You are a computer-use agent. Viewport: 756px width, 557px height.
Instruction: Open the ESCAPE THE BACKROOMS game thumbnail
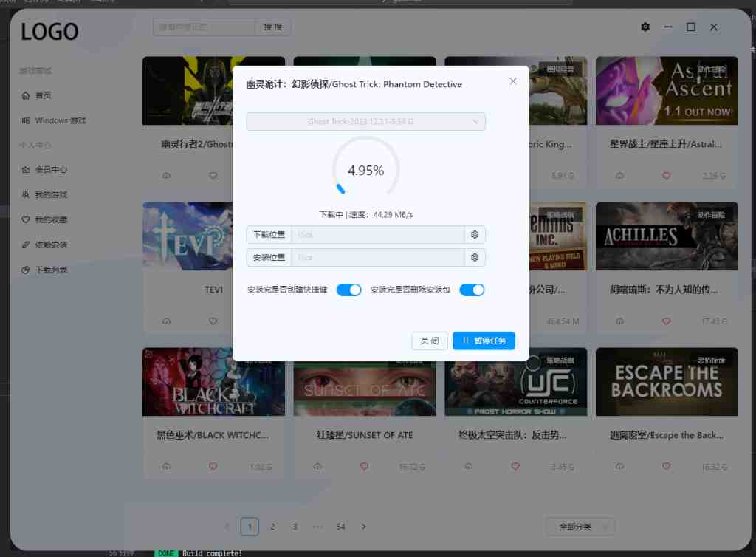(666, 381)
